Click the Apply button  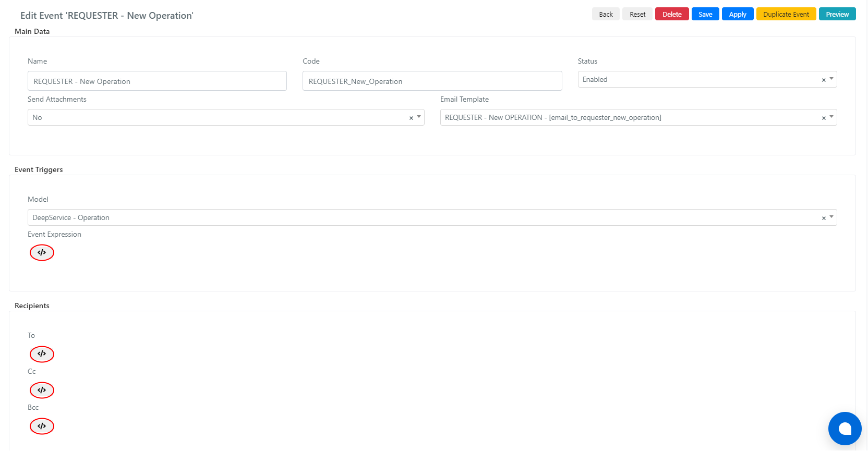[x=738, y=14]
